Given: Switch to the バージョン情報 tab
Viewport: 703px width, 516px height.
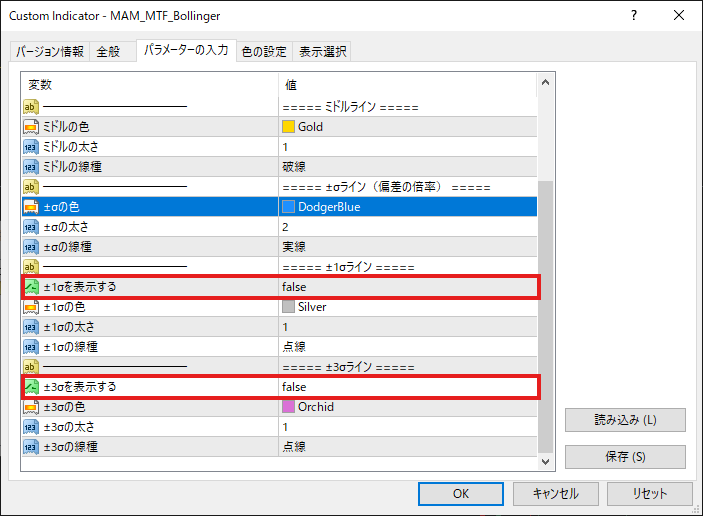Looking at the screenshot, I should [50, 52].
